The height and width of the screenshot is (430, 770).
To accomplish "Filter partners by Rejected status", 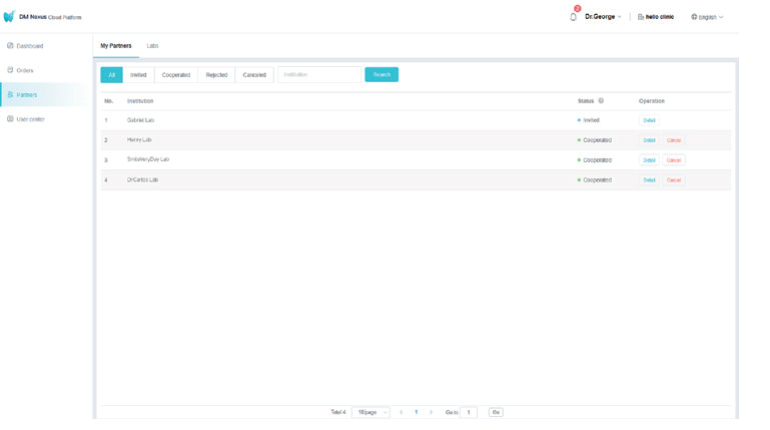I will pyautogui.click(x=216, y=75).
